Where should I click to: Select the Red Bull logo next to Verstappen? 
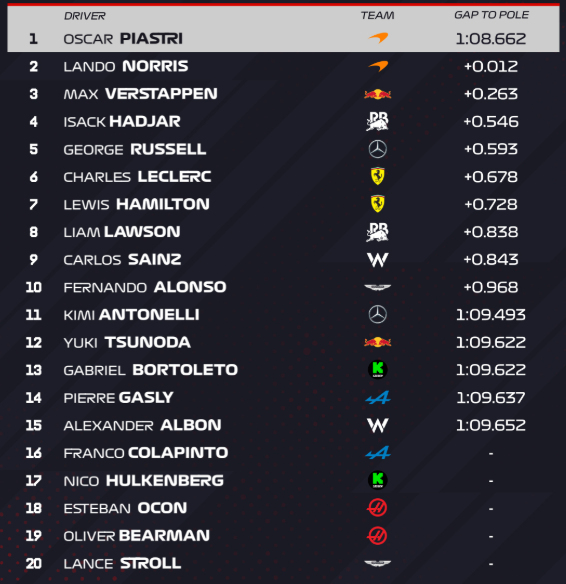[378, 94]
